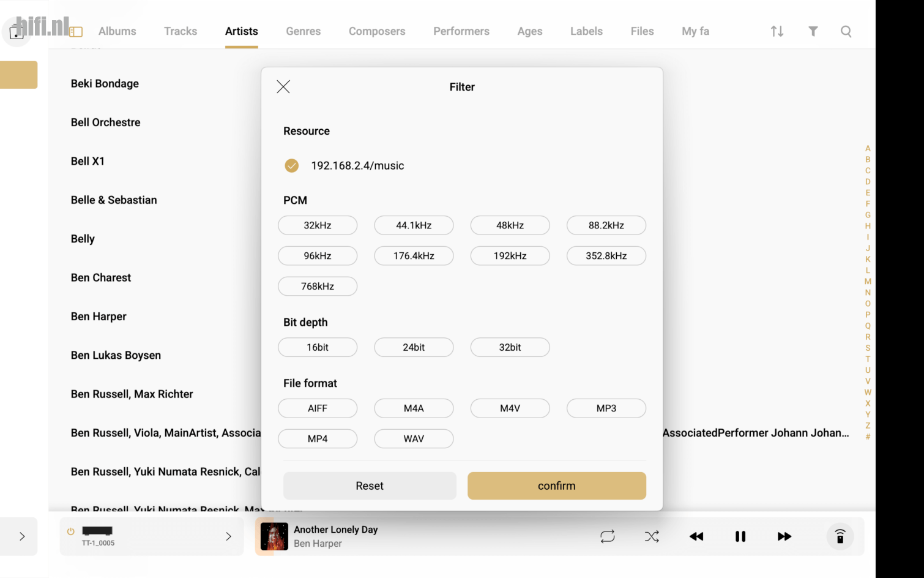Toggle the 192kHz PCM filter

(x=510, y=256)
